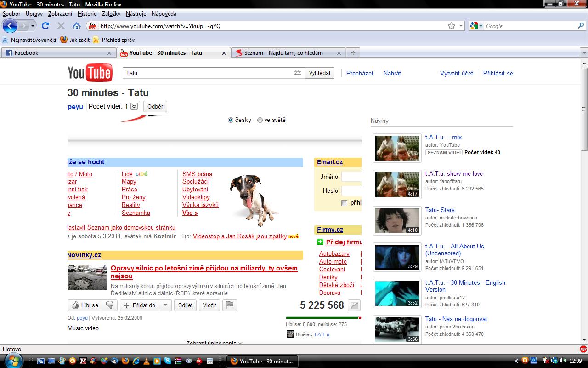Go to the browser home page icon

coord(77,26)
